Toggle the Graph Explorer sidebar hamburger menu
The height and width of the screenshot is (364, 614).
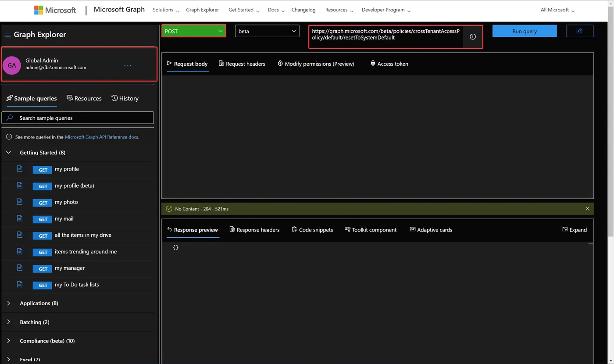point(7,35)
